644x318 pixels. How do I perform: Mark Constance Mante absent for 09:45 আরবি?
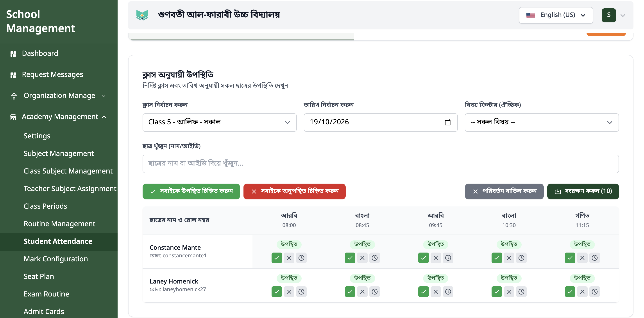click(x=436, y=258)
